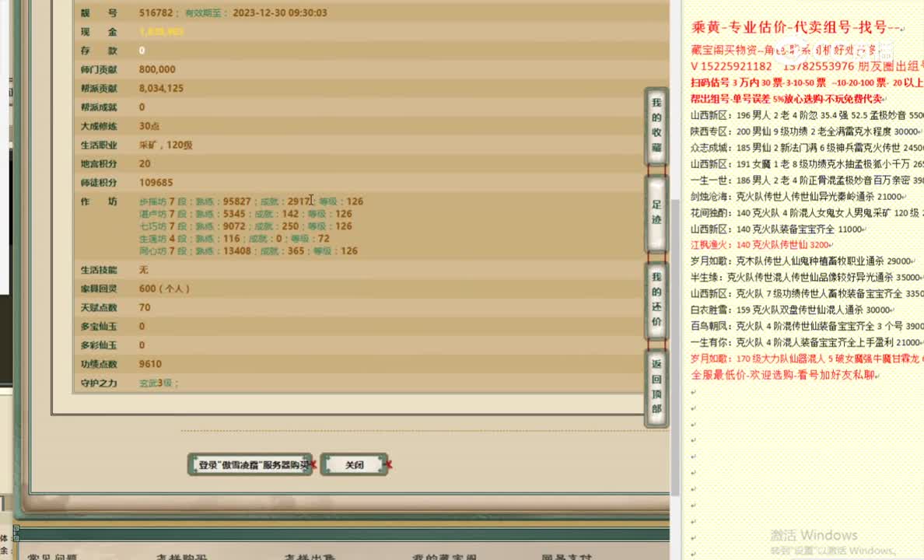
Task: Click 返回顶部 side button
Action: click(656, 387)
